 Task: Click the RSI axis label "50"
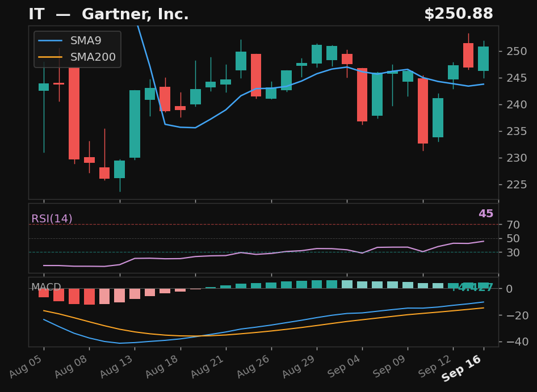click(x=514, y=239)
